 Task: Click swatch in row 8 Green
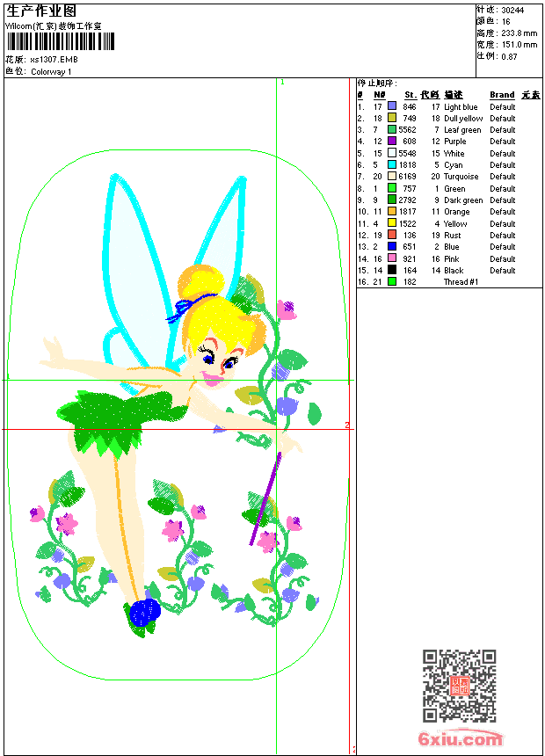point(392,188)
